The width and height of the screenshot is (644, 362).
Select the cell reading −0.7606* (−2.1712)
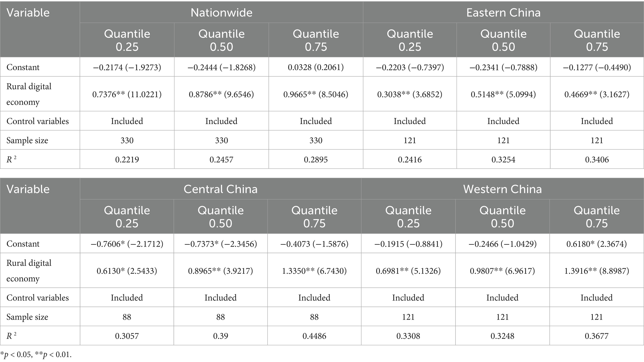(127, 244)
